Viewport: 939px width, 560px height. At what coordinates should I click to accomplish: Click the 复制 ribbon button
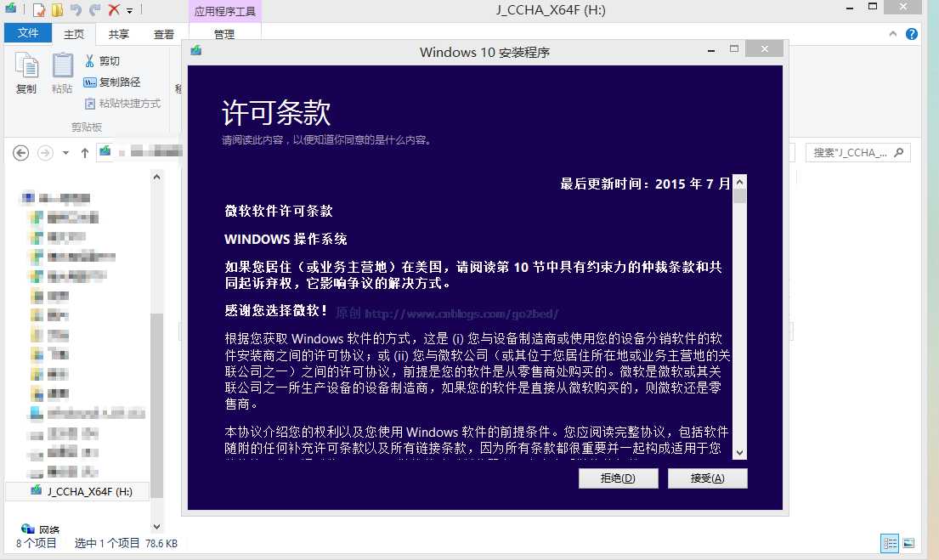[26, 73]
